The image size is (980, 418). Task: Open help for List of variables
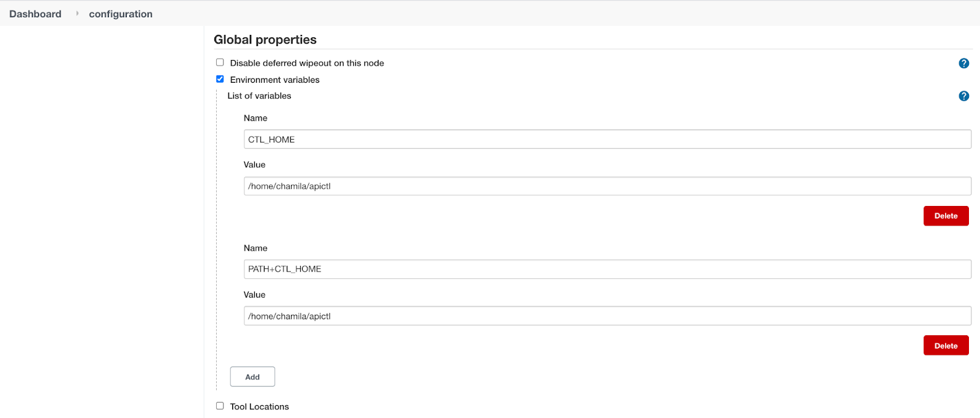(963, 96)
